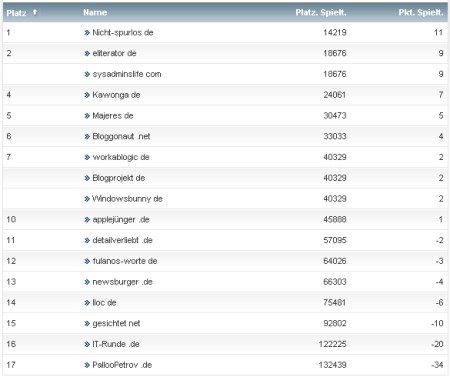Sort by the Name column header
This screenshot has width=450, height=377.
click(95, 13)
